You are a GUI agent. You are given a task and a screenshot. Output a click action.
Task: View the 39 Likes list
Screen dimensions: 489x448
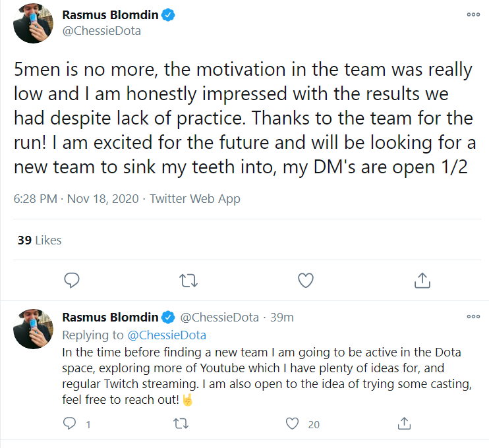click(x=40, y=240)
